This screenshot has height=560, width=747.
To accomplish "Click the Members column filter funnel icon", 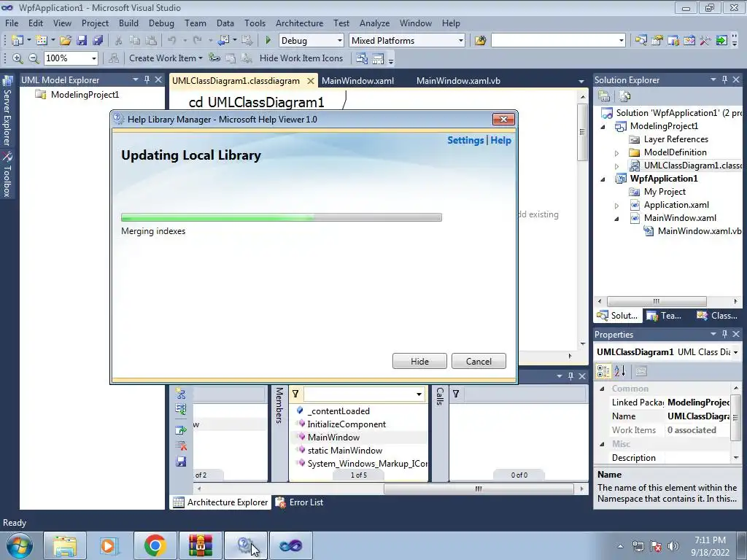I will coord(295,394).
